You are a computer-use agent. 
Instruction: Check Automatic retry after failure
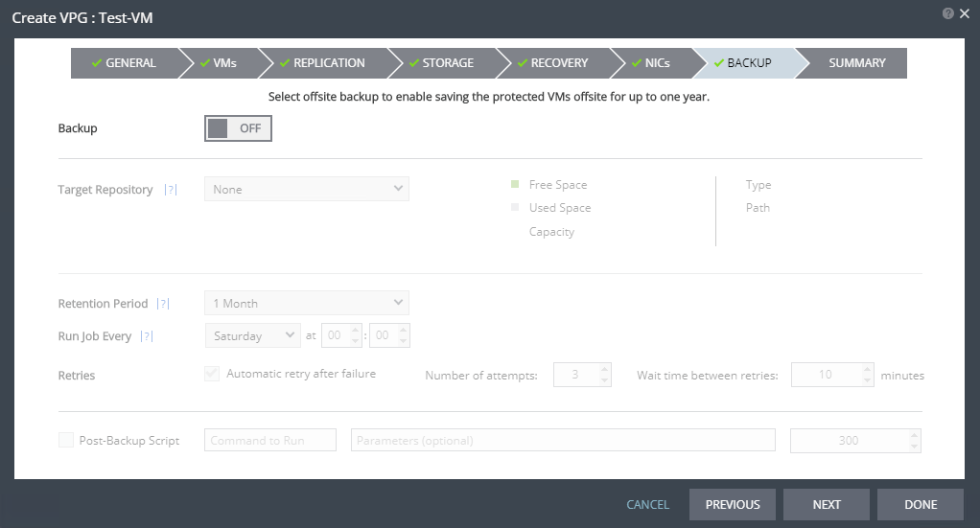tap(213, 374)
